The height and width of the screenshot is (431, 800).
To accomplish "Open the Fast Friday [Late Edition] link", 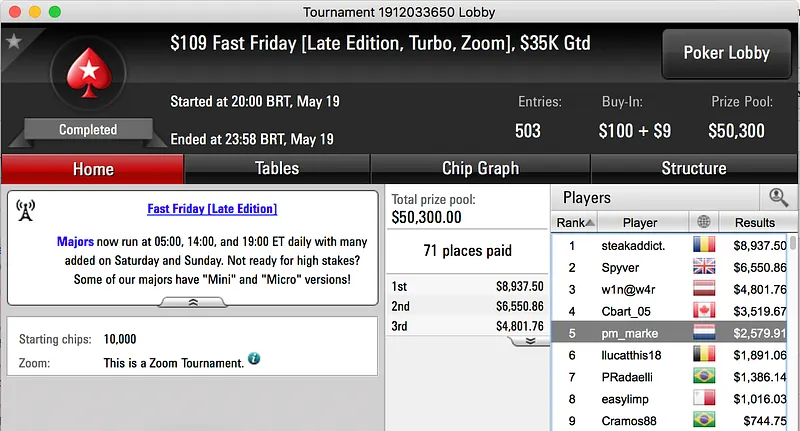I will click(212, 209).
